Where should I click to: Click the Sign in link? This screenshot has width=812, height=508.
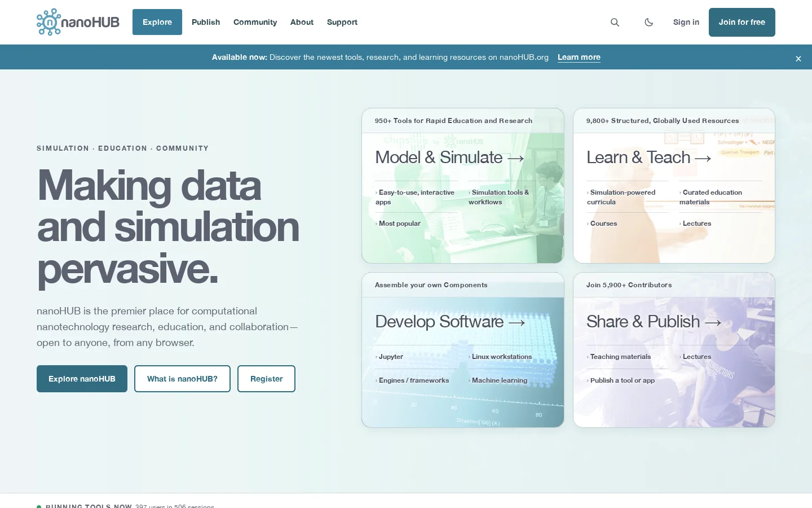(x=686, y=22)
